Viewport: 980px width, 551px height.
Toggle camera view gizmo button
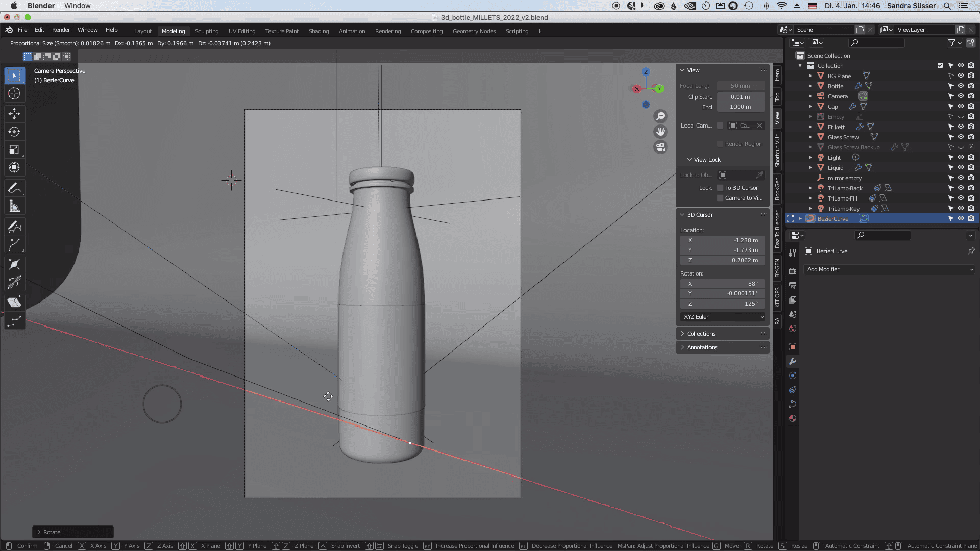tap(660, 147)
